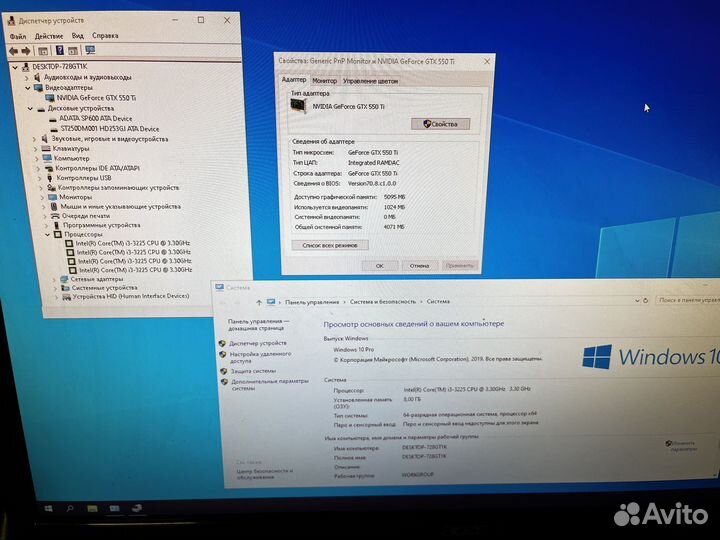The image size is (720, 540).
Task: Click the Изменить параметры link
Action: 681,446
